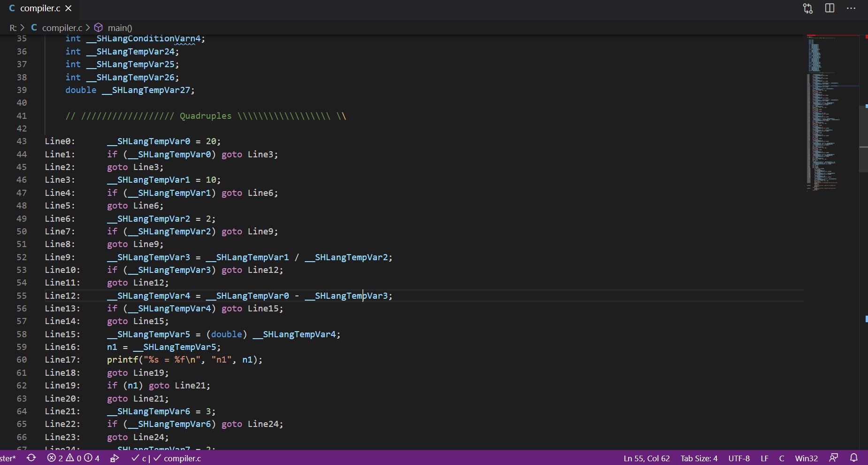This screenshot has height=465, width=868.
Task: Click the feedback person icon in status bar
Action: [x=834, y=458]
